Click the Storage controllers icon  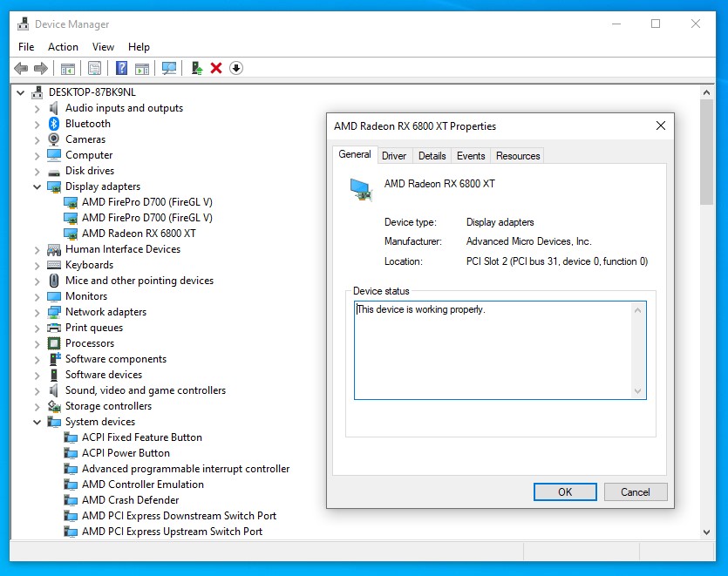[54, 406]
